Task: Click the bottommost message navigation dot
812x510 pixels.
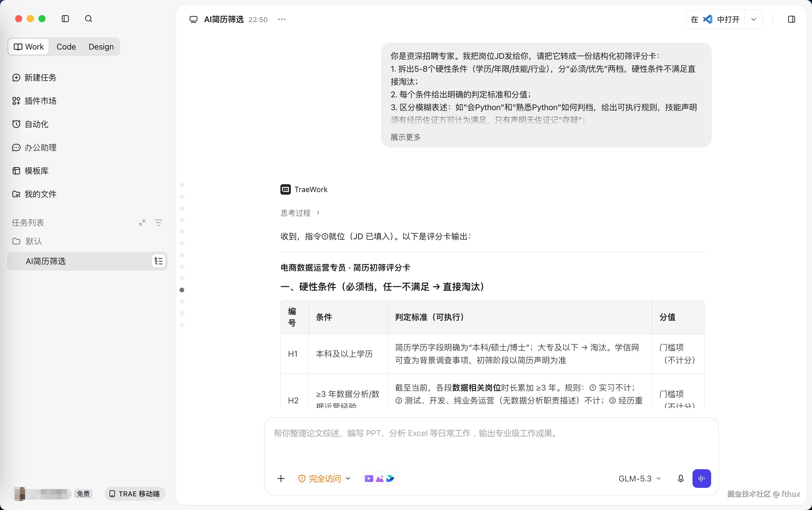Action: (x=182, y=325)
